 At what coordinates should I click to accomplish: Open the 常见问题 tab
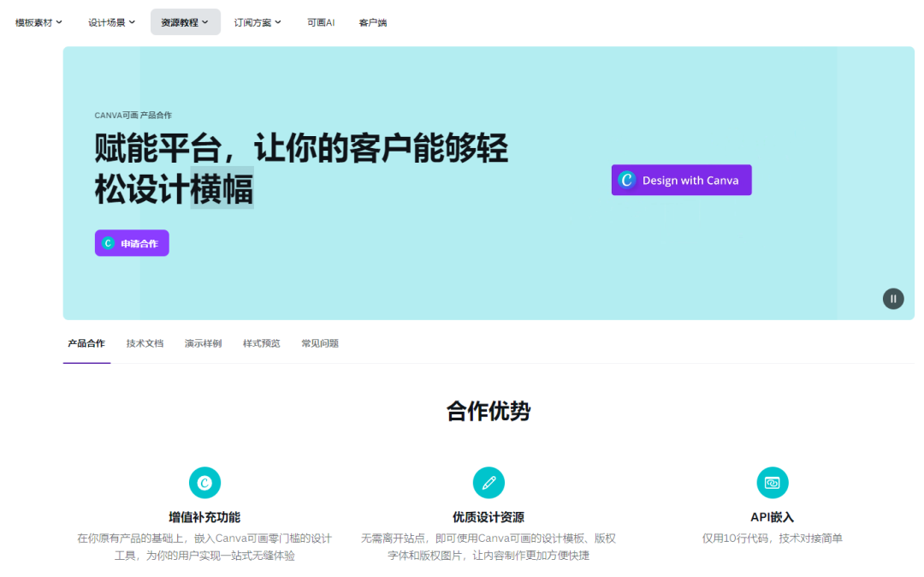point(320,343)
